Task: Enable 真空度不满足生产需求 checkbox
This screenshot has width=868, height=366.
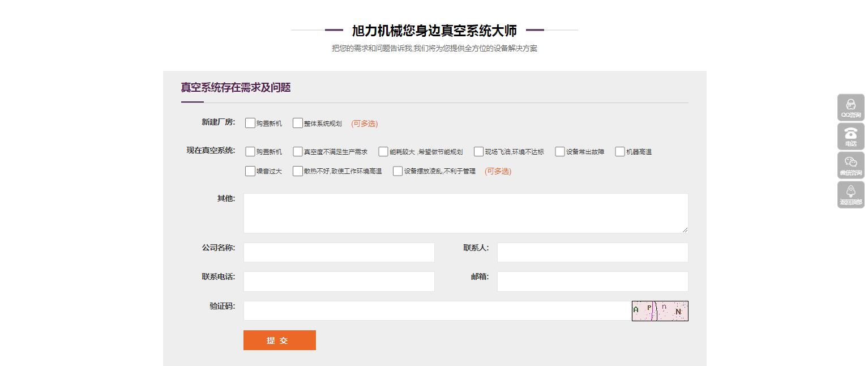Action: tap(298, 151)
